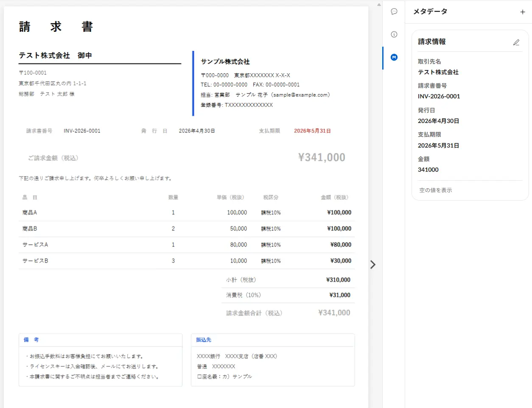The image size is (532, 408).
Task: Open the comments panel icon
Action: point(394,11)
